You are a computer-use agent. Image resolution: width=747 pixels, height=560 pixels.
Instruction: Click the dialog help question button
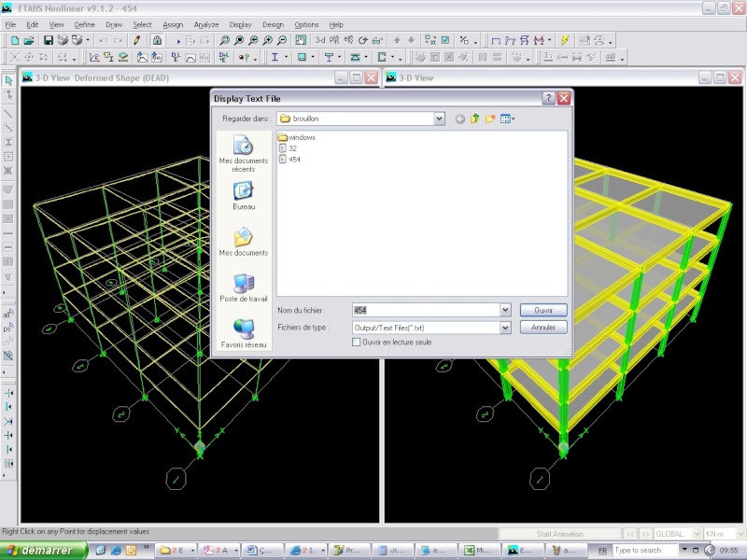[548, 98]
